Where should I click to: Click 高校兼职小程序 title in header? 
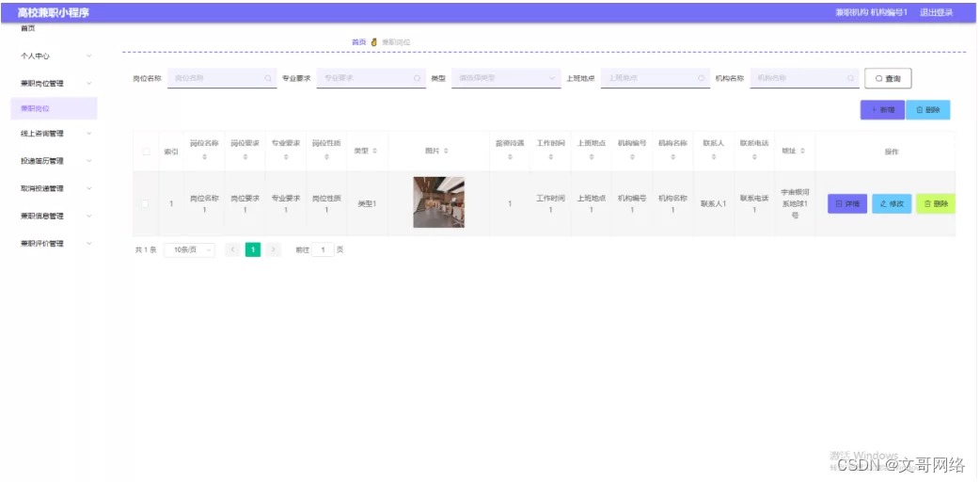click(x=53, y=12)
